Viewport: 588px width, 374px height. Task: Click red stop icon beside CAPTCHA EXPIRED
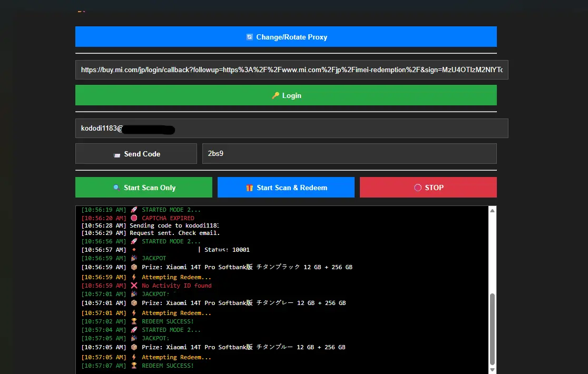click(x=134, y=218)
